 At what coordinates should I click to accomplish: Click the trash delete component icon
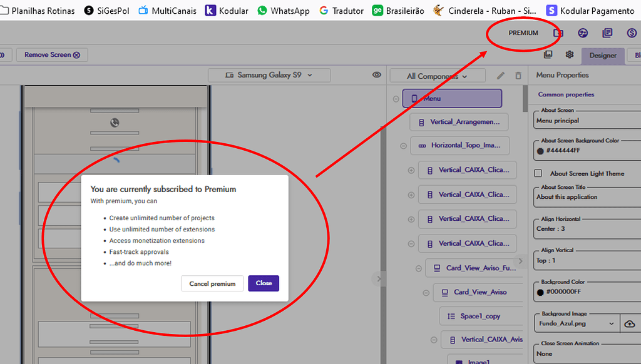[x=518, y=76]
